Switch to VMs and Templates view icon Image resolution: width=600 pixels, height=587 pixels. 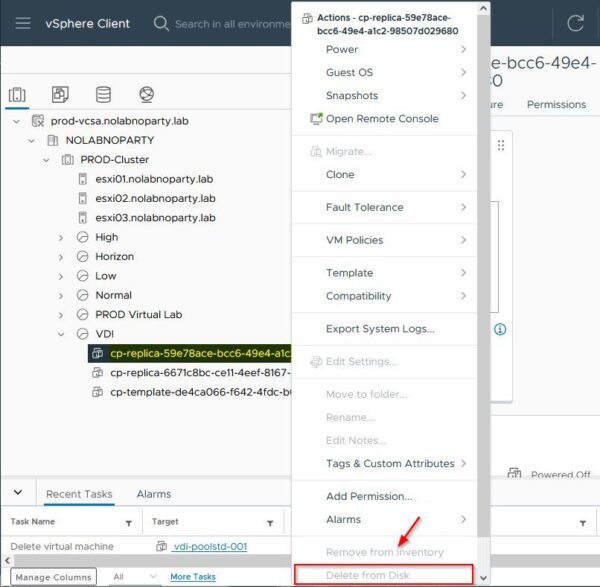tap(60, 94)
